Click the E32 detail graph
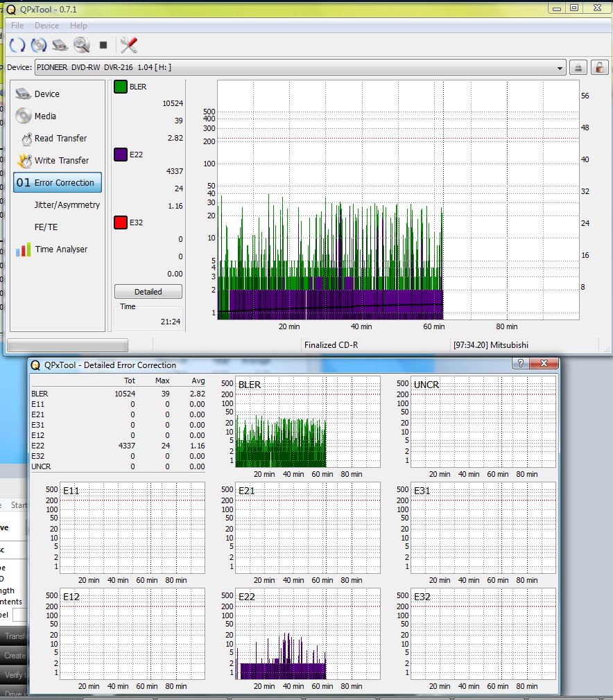This screenshot has height=700, width=613. click(483, 634)
